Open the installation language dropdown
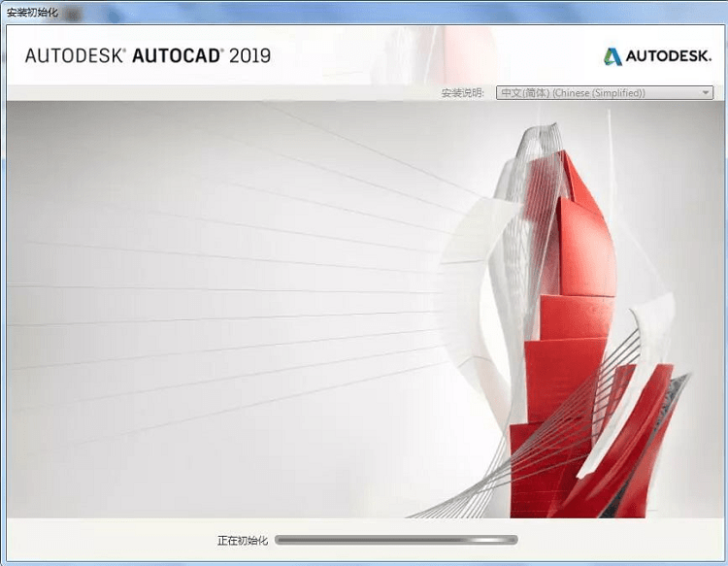728x566 pixels. point(605,93)
